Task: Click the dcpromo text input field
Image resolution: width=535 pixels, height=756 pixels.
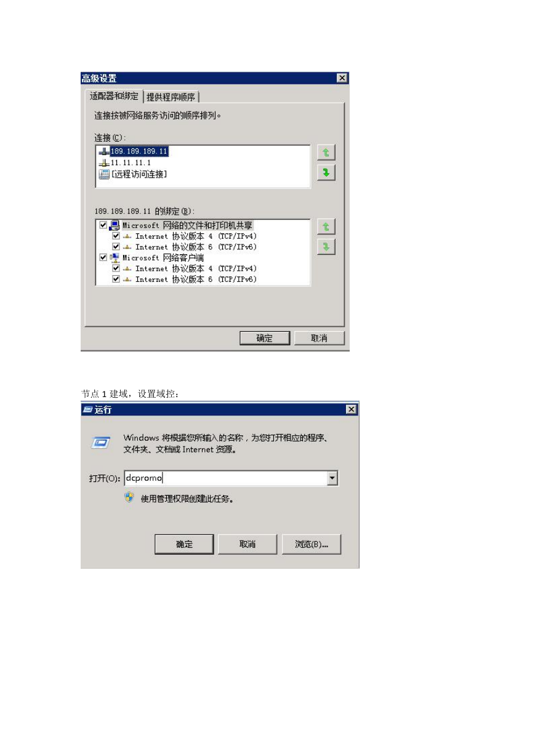Action: tap(225, 478)
